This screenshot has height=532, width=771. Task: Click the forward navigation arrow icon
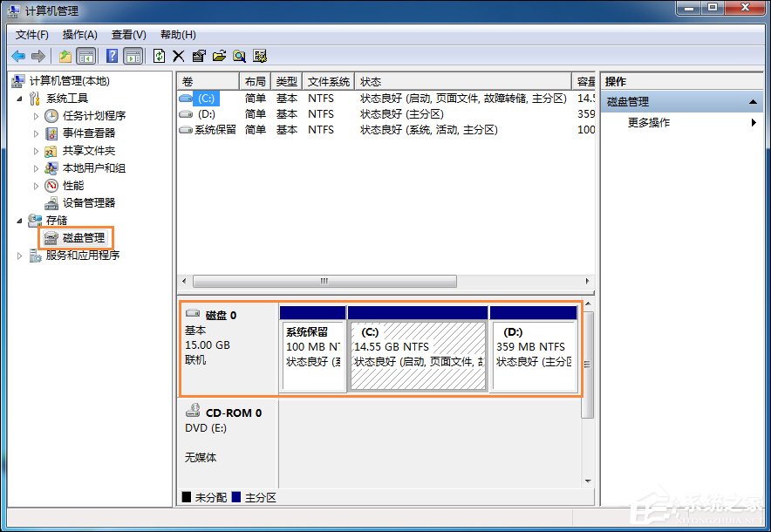point(37,55)
